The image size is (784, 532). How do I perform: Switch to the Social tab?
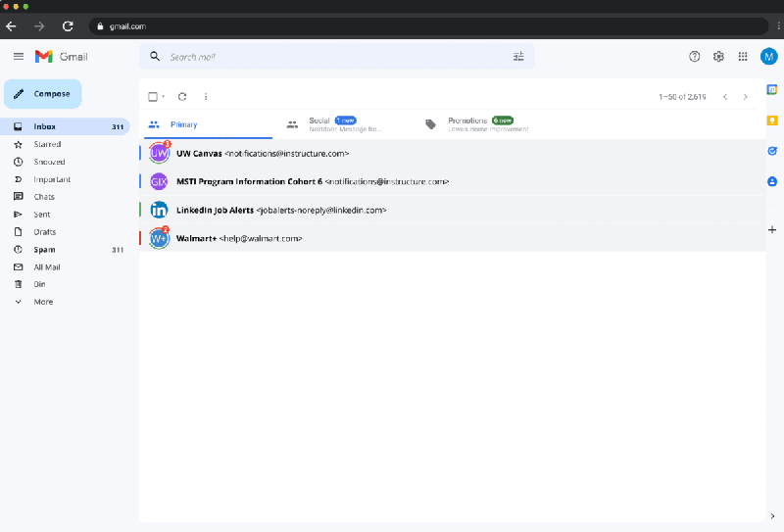tap(345, 124)
